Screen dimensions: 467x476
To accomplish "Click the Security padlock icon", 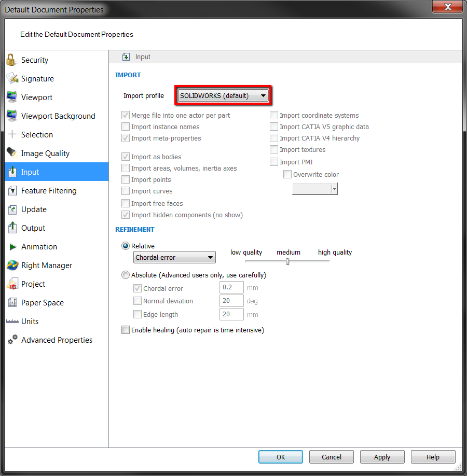I will pos(11,60).
